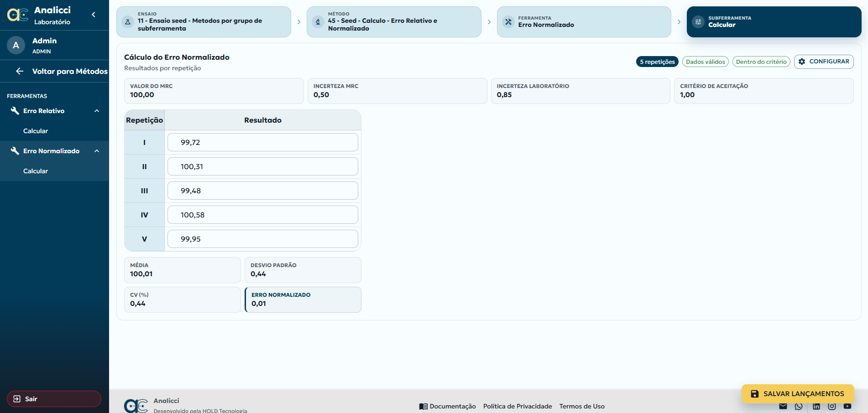This screenshot has width=868, height=413.
Task: Click the Sair logout button
Action: click(54, 399)
